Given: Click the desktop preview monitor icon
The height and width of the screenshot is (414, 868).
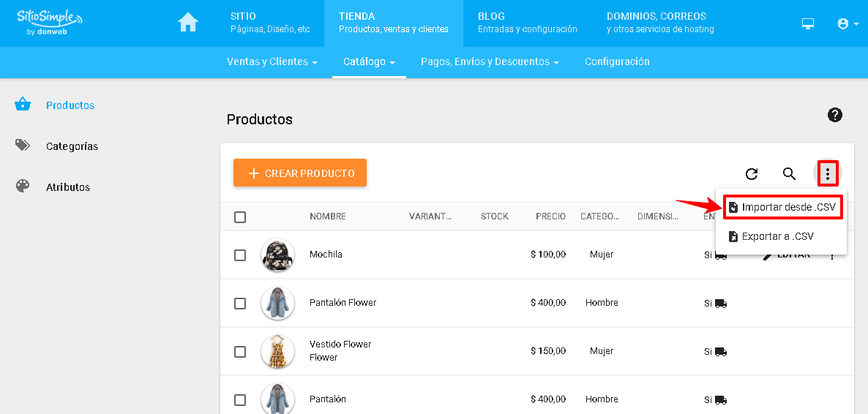Looking at the screenshot, I should click(808, 24).
